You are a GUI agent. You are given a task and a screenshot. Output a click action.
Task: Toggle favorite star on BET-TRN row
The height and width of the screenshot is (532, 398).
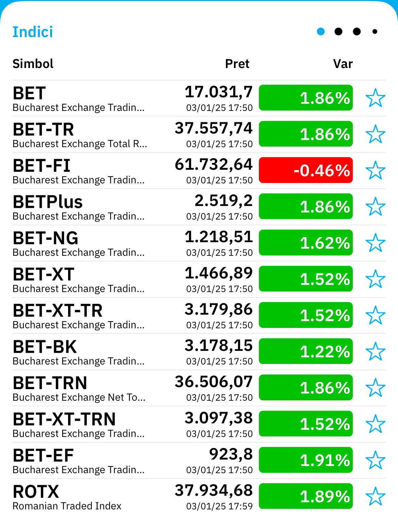pos(375,388)
